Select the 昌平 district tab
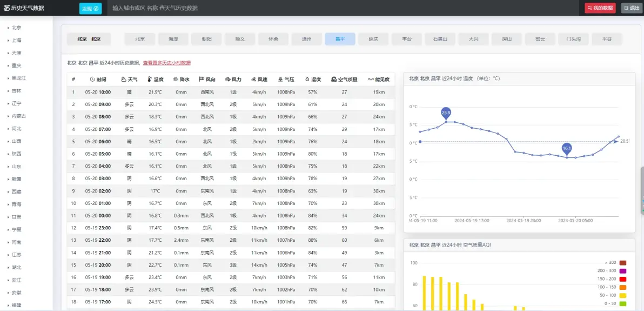This screenshot has width=644, height=311. pos(340,39)
